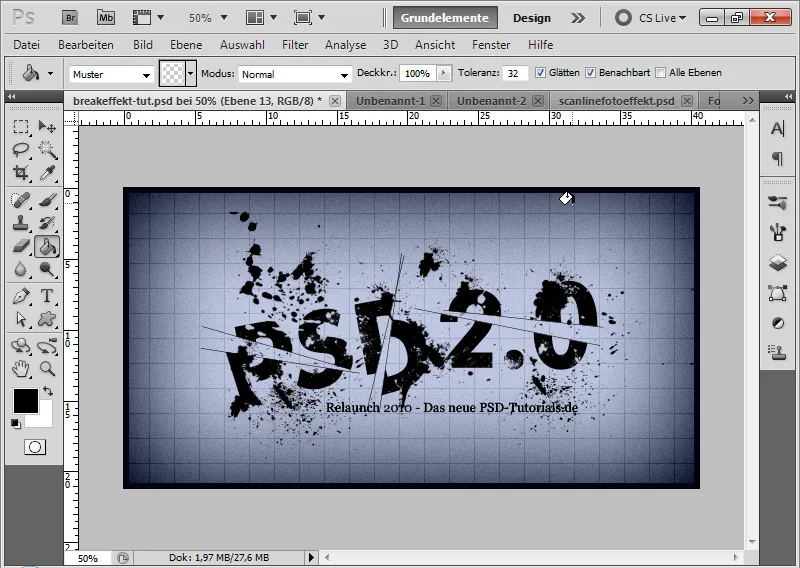The width and height of the screenshot is (800, 568).
Task: Open the Modus blend mode dropdown
Action: tap(295, 75)
